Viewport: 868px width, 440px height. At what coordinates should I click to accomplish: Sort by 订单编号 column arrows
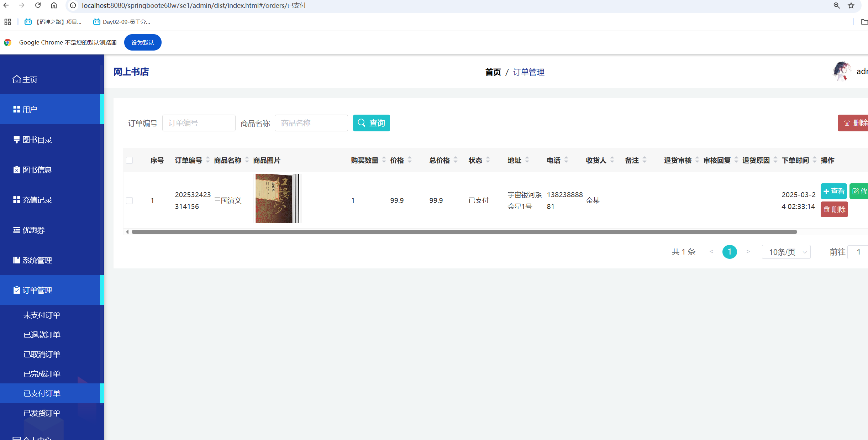208,160
